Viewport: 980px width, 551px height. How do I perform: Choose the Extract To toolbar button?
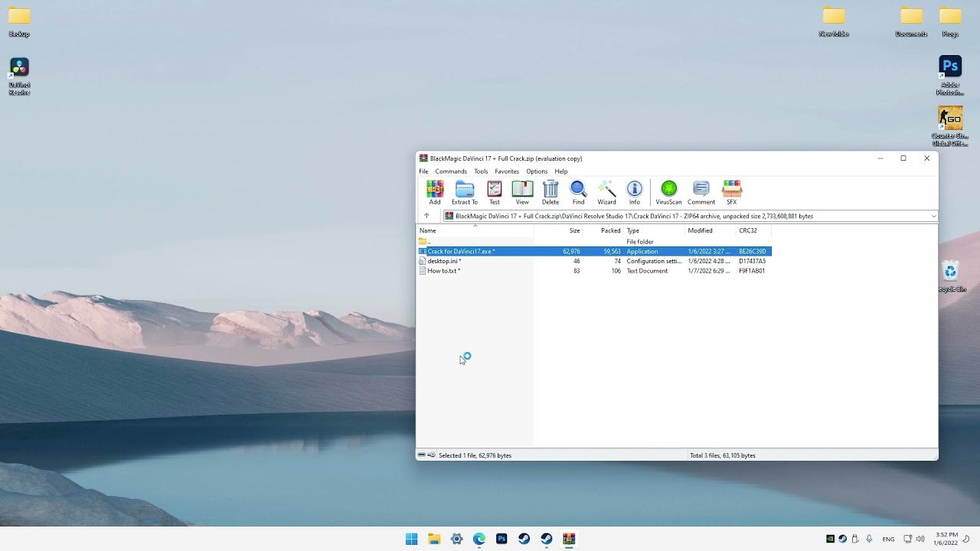click(465, 193)
